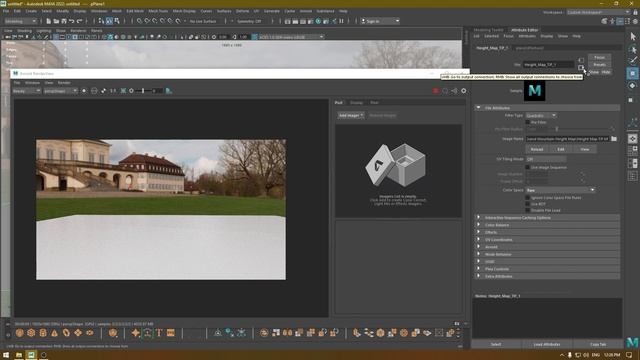Open the Color Space dropdown
This screenshot has height=360, width=640.
560,190
